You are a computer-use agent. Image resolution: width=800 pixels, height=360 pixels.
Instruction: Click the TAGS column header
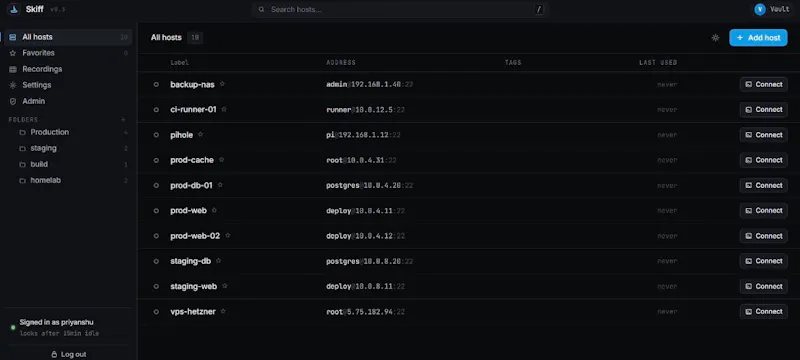[x=513, y=63]
